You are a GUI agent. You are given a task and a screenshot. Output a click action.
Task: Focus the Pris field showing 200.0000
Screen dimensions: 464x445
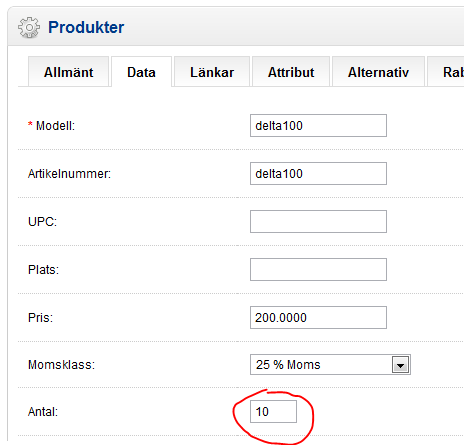coord(318,318)
